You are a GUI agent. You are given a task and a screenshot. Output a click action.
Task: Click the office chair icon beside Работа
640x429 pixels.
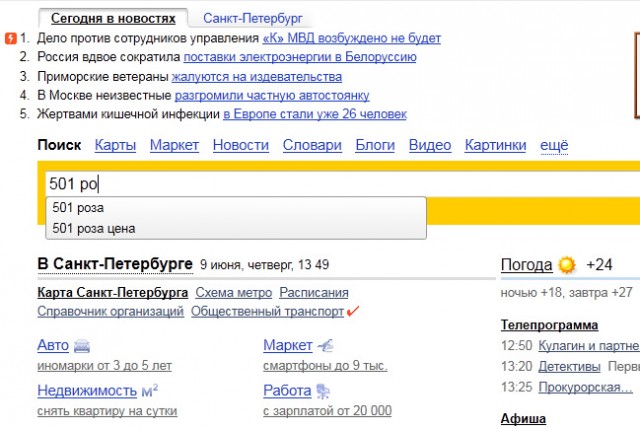pyautogui.click(x=323, y=391)
